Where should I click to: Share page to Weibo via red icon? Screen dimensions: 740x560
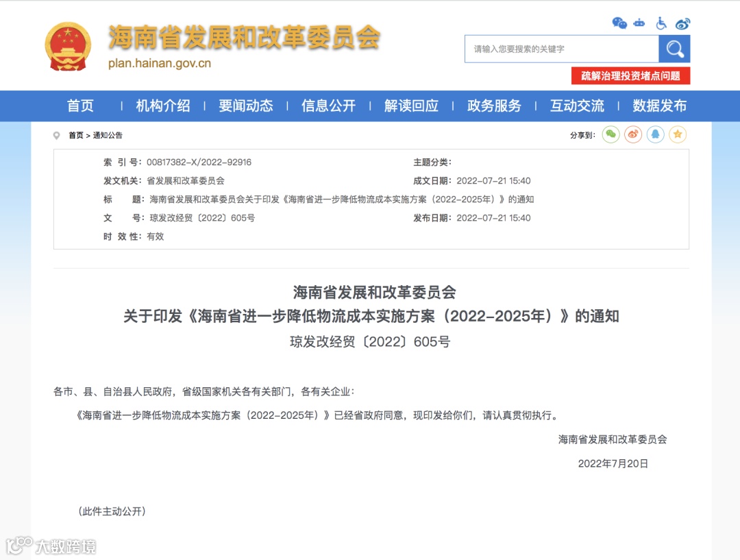(633, 135)
